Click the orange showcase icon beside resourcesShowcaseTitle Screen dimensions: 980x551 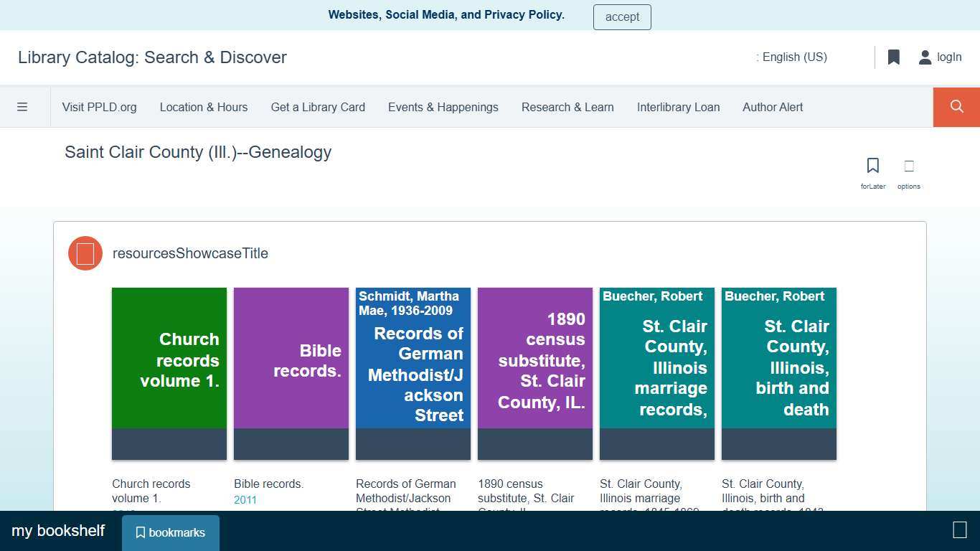tap(85, 253)
